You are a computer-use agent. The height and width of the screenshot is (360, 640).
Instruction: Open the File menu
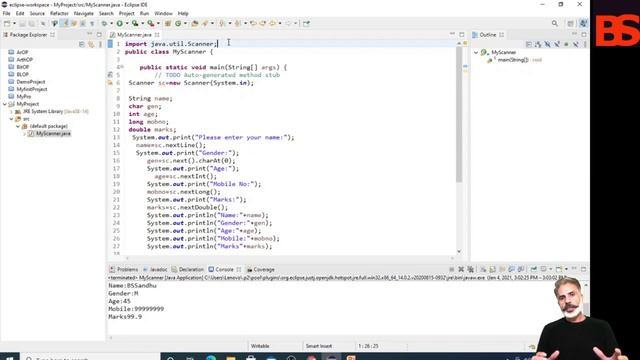pos(7,13)
